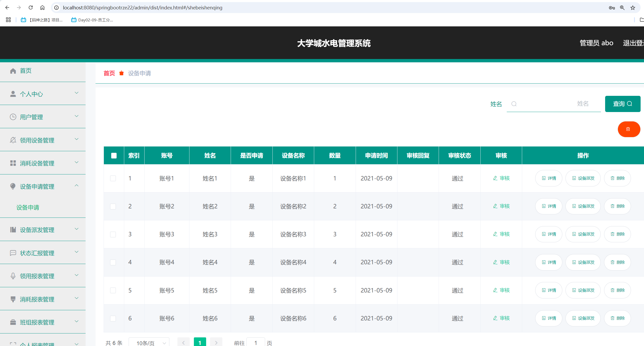Check the checkbox for row 账号1
The width and height of the screenshot is (644, 346).
click(113, 178)
